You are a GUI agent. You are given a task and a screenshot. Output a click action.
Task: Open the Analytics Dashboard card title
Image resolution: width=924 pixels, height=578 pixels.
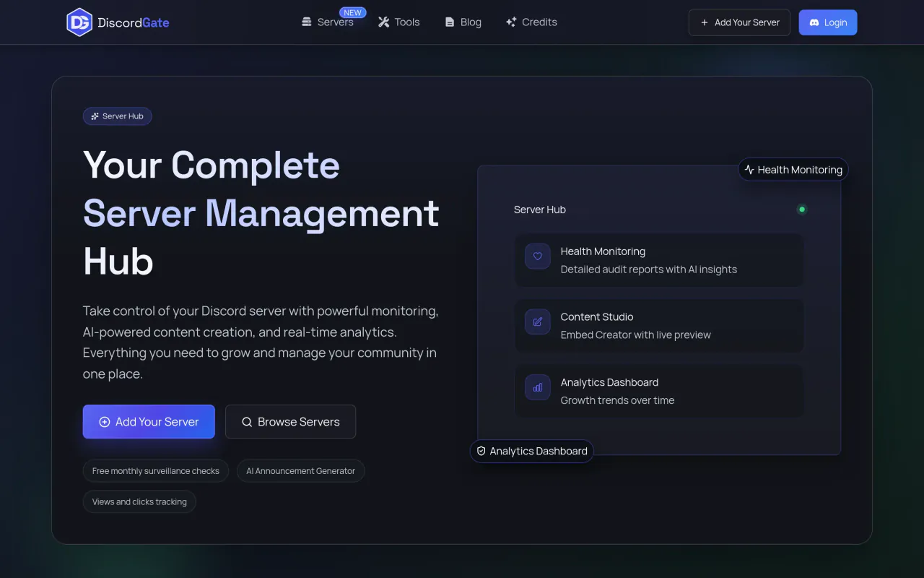(x=609, y=382)
